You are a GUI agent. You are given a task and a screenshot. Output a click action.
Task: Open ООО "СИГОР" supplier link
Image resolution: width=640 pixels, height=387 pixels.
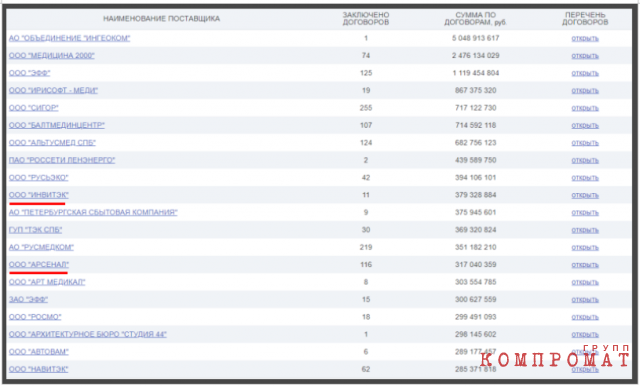tap(33, 108)
